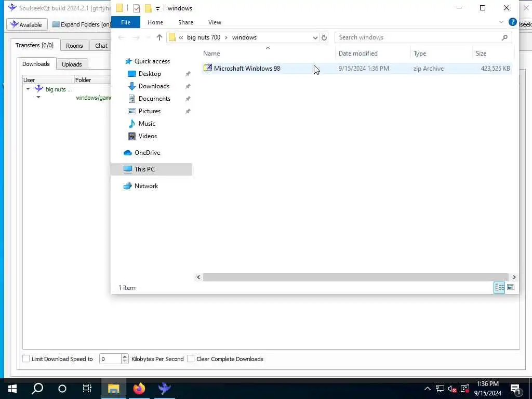This screenshot has width=532, height=399.
Task: Open Videos in the navigation pane
Action: coord(148,136)
